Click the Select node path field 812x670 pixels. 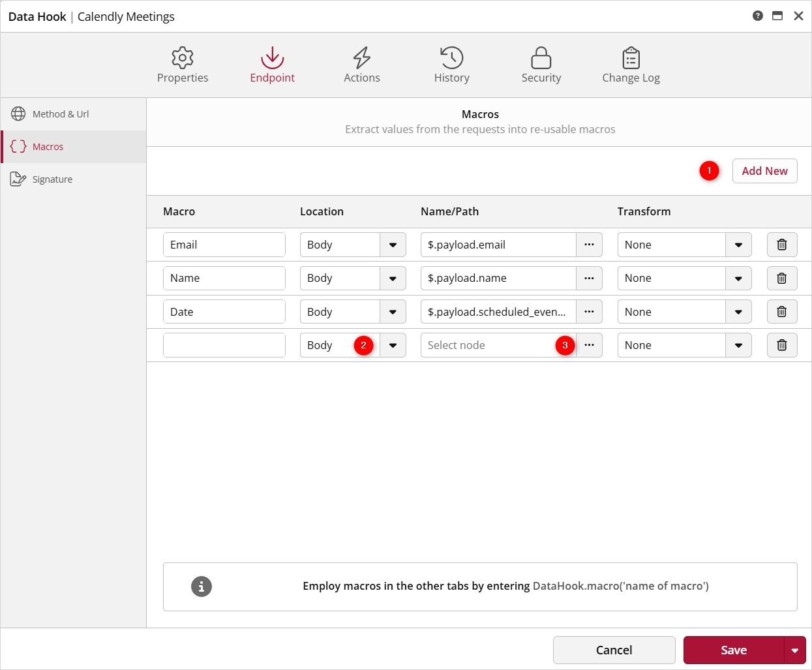click(x=498, y=345)
